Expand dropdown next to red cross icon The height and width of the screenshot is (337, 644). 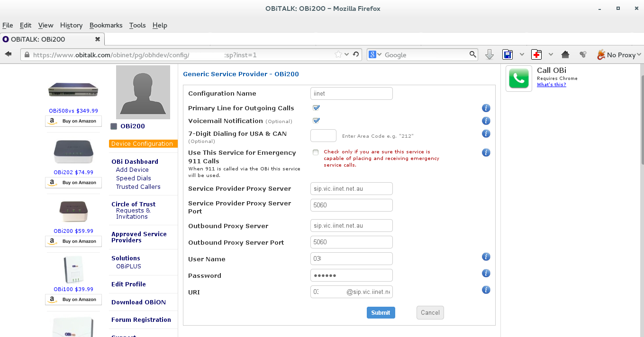(551, 55)
